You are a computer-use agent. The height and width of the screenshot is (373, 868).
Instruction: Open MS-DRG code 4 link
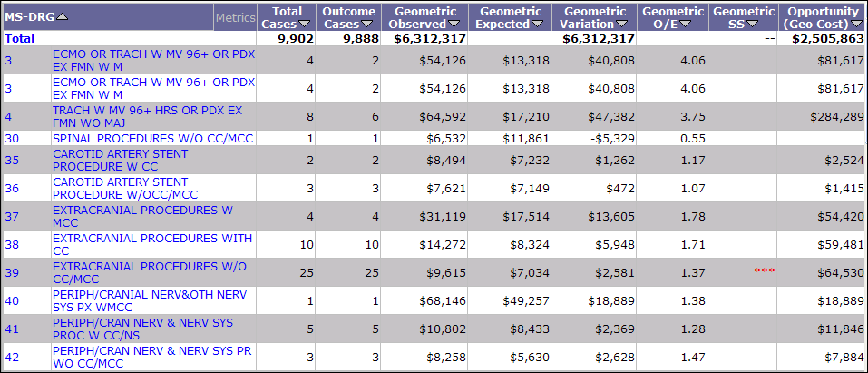pos(8,117)
